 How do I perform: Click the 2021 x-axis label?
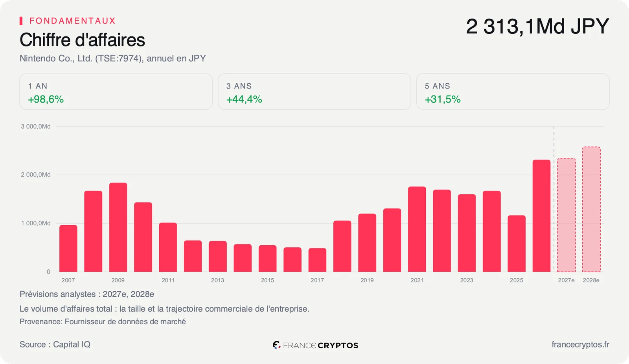pyautogui.click(x=417, y=280)
